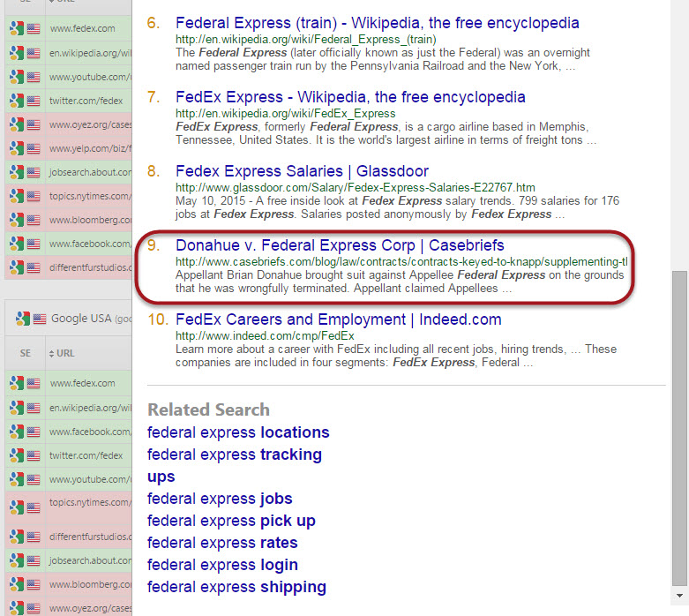Click the Google icon in Google USA table's www.youtube.com row

coord(17,479)
